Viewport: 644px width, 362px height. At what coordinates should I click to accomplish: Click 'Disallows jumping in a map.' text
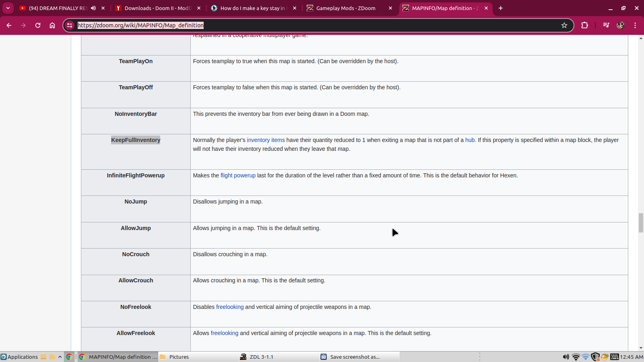click(x=228, y=202)
